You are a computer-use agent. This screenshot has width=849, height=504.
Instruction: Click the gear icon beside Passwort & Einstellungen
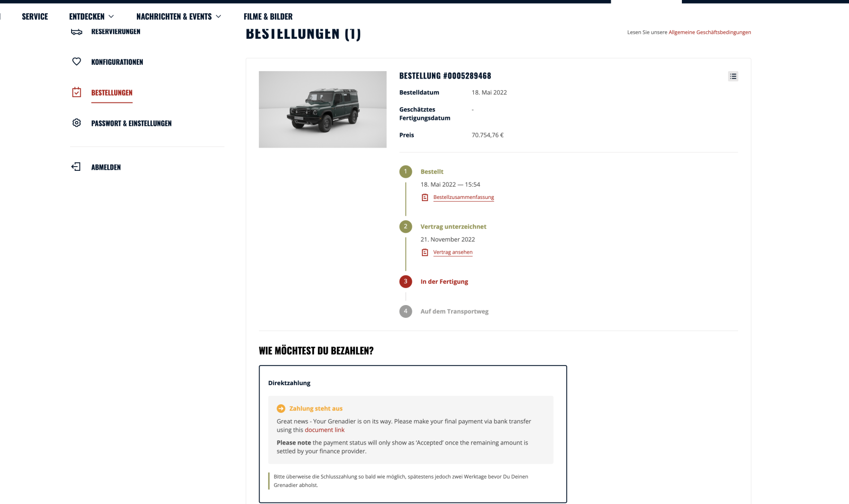tap(76, 123)
